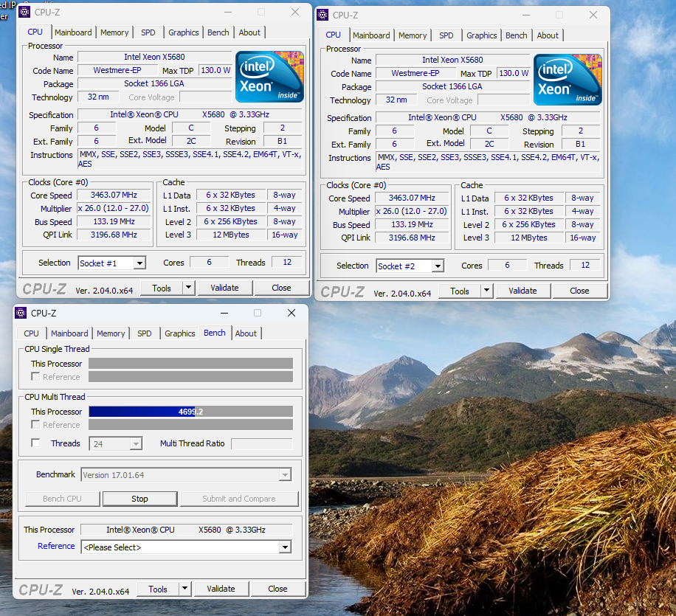This screenshot has width=676, height=616.
Task: Click Max TDP value in Socket #2 window
Action: click(x=514, y=73)
